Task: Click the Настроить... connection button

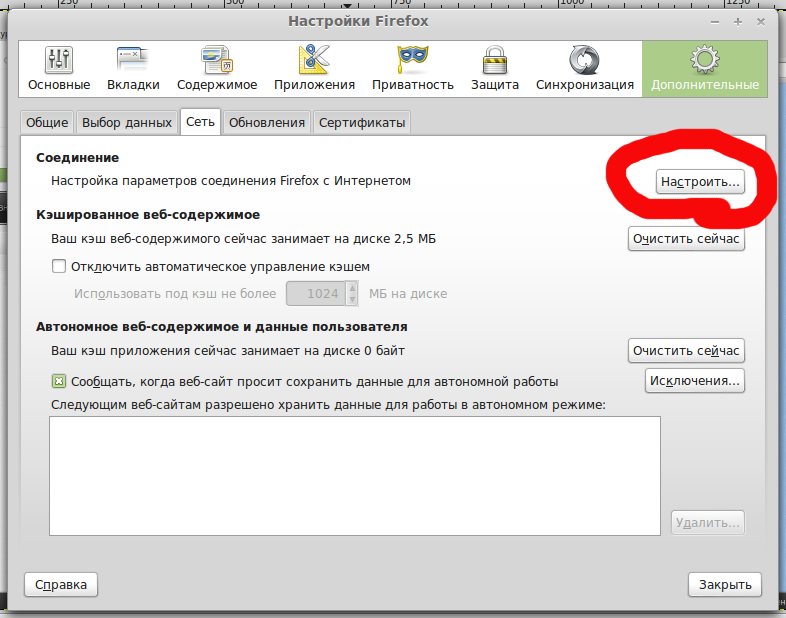Action: point(700,182)
